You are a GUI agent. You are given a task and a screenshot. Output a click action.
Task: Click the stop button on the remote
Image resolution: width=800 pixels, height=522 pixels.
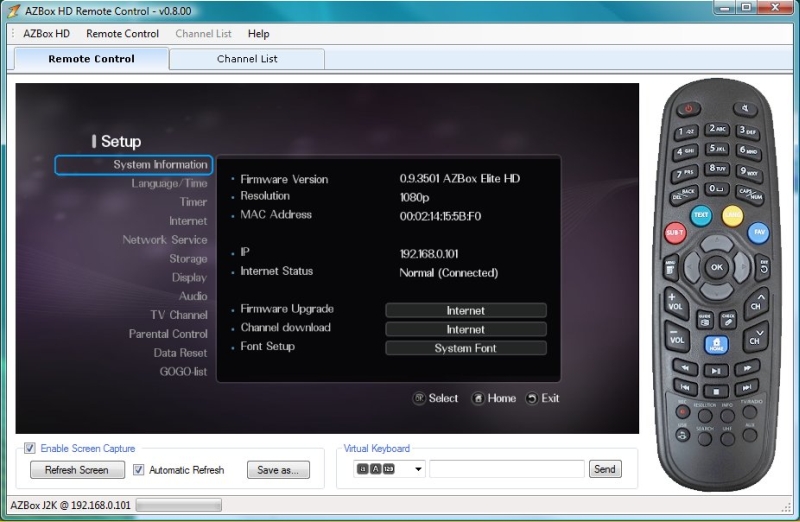[716, 391]
